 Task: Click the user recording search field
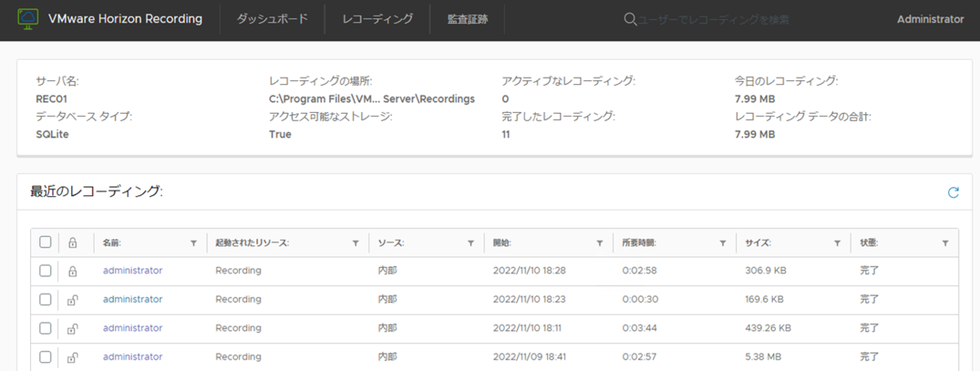713,19
